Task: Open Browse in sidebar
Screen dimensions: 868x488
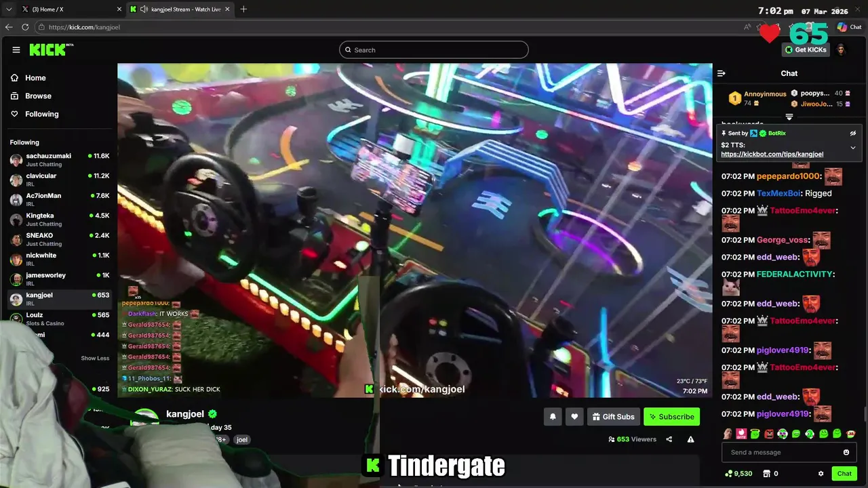Action: pyautogui.click(x=38, y=96)
